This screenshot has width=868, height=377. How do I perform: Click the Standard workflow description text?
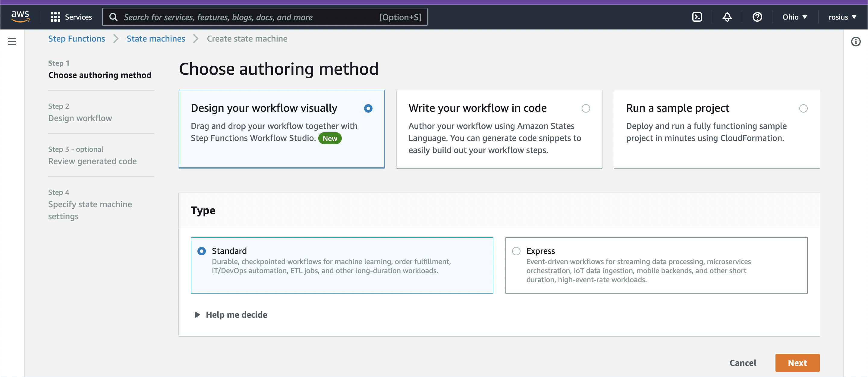pyautogui.click(x=331, y=266)
